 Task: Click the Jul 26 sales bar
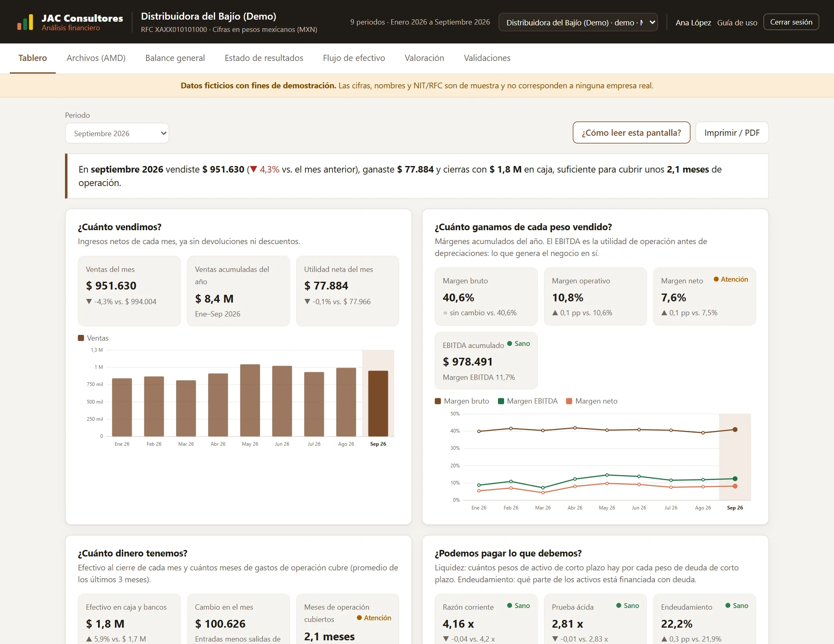coord(314,404)
